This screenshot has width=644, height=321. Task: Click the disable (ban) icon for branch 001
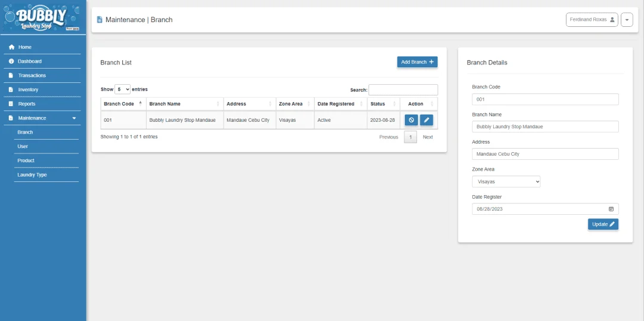point(411,120)
